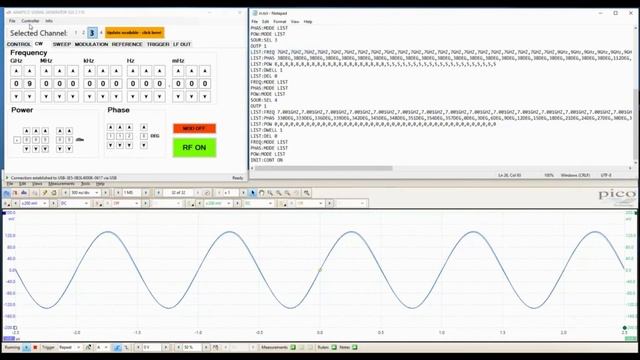The width and height of the screenshot is (640, 360).
Task: Click the orange Update available banner
Action: [135, 33]
